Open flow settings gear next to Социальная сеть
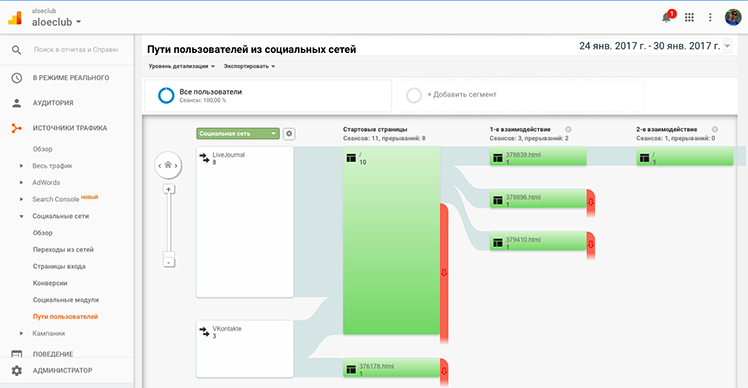 click(289, 134)
